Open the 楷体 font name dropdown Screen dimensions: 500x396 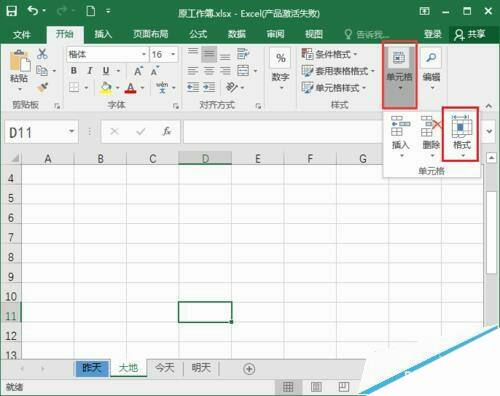click(x=143, y=54)
